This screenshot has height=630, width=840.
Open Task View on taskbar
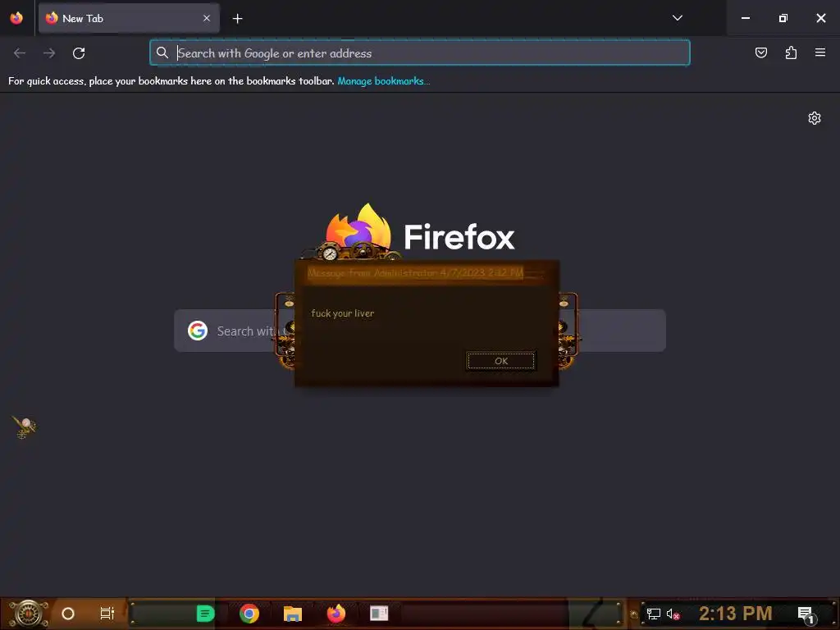coord(107,614)
